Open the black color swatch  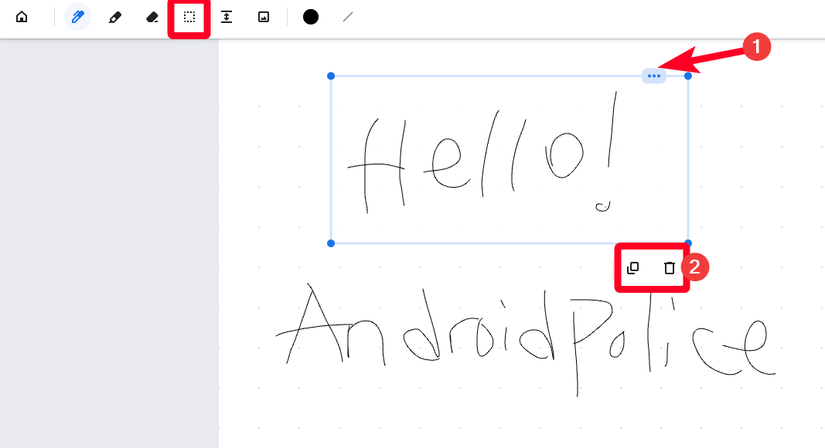pos(310,17)
